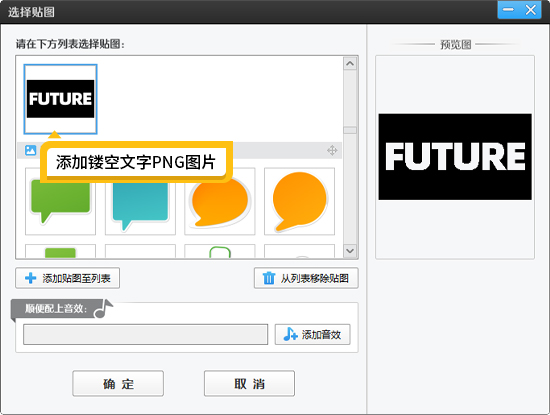The height and width of the screenshot is (415, 550).
Task: Select the orange oval speech bubble with white border
Action: point(220,201)
